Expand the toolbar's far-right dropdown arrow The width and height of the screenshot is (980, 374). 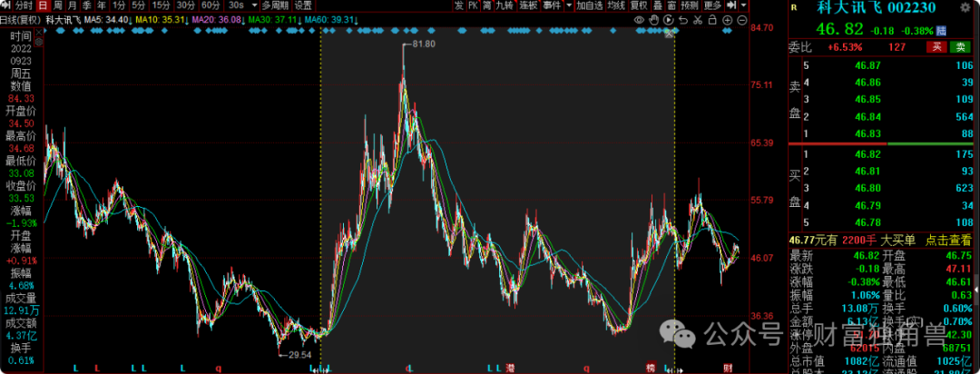(743, 5)
